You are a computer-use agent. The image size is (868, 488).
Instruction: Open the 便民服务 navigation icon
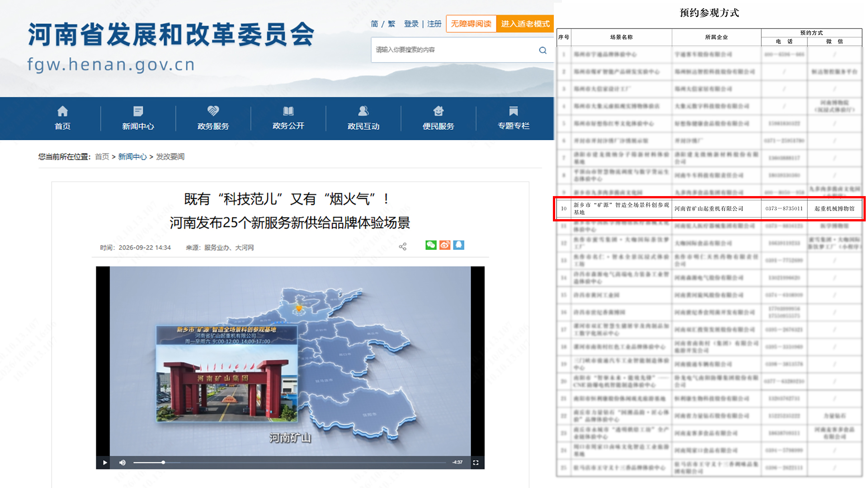[x=439, y=111]
